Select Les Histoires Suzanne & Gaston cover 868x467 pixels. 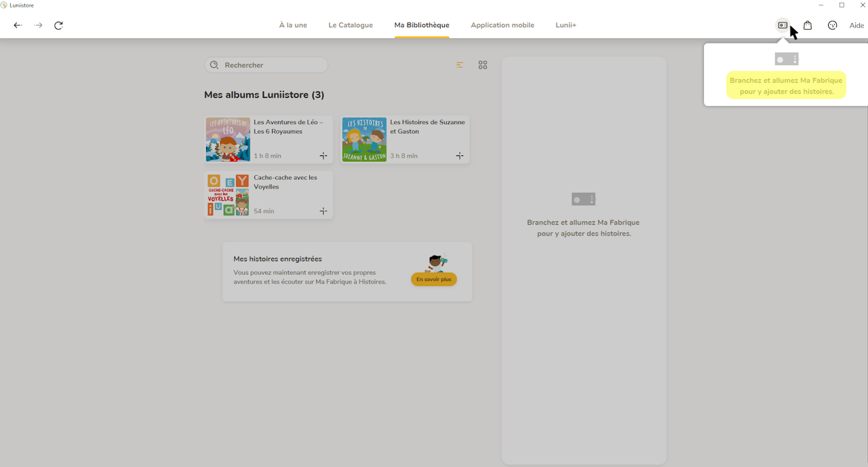(x=364, y=140)
